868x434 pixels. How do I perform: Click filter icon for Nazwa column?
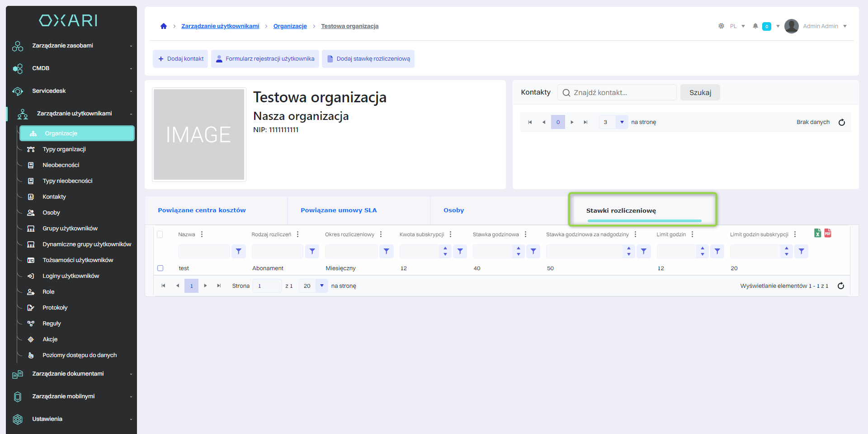pyautogui.click(x=238, y=251)
